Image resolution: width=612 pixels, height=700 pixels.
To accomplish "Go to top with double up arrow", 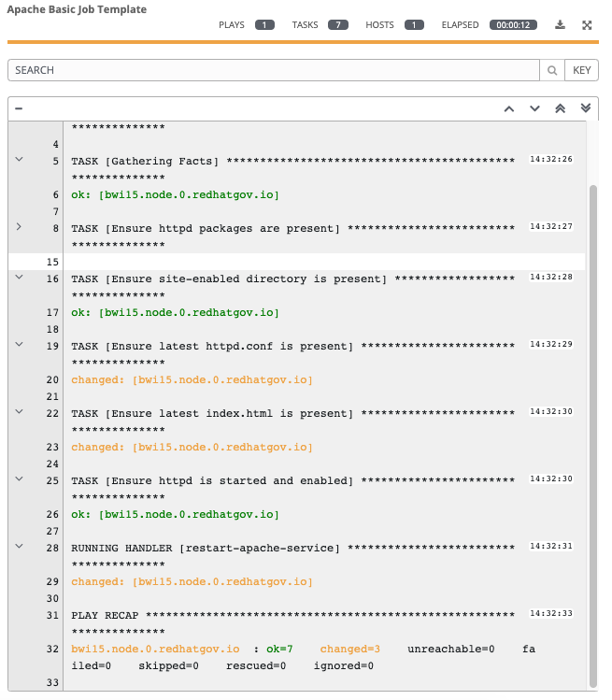I will 561,108.
